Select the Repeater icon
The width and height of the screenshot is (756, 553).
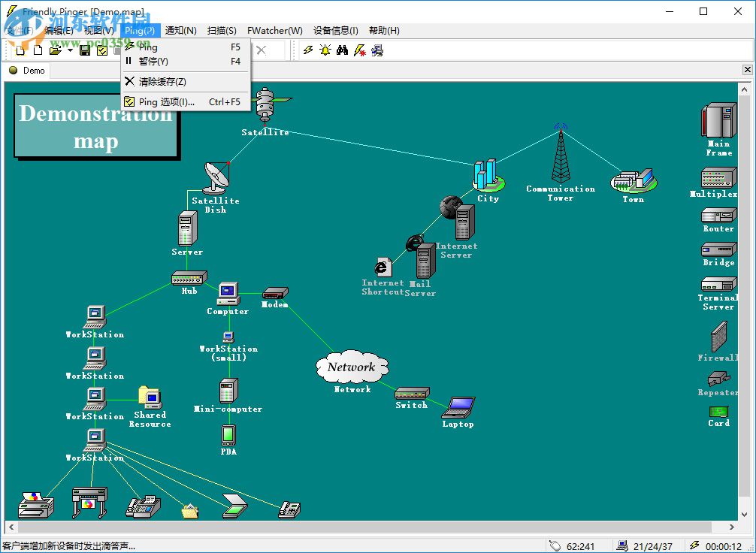coord(718,379)
